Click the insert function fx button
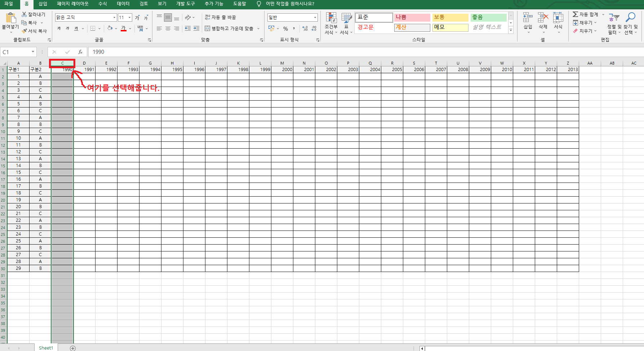644x351 pixels. [80, 52]
